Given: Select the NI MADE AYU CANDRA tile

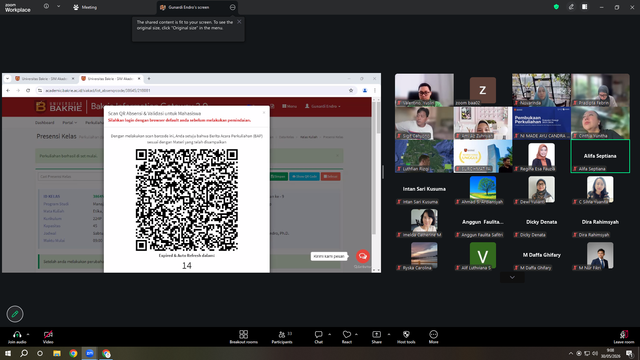Looking at the screenshot, I should pos(541,123).
